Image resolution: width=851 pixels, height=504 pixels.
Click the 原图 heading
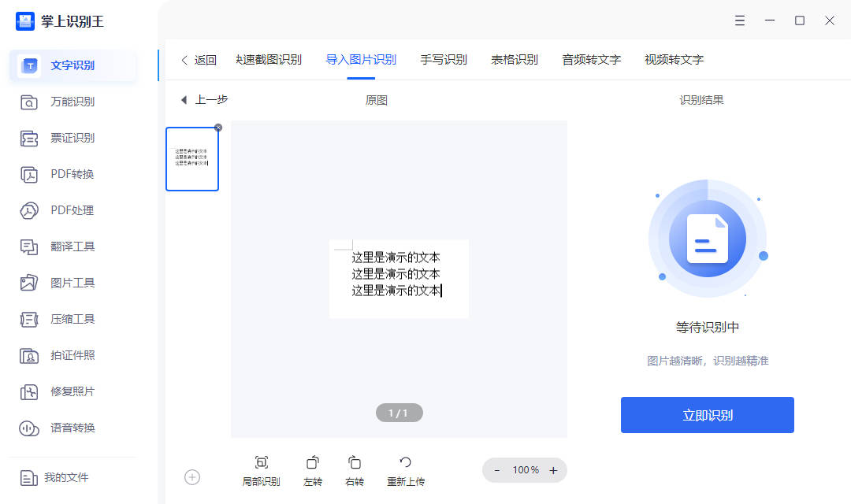pos(376,100)
